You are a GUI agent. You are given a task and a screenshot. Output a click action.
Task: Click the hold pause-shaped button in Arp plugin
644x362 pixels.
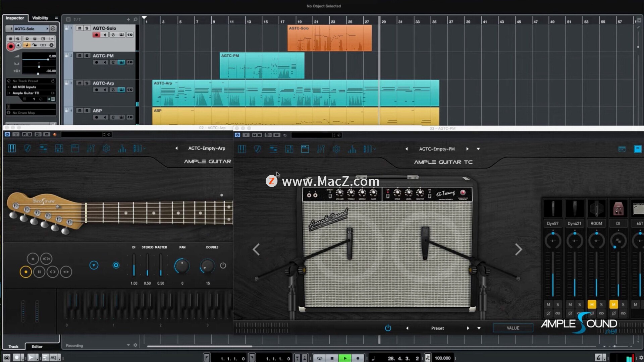coord(39,272)
